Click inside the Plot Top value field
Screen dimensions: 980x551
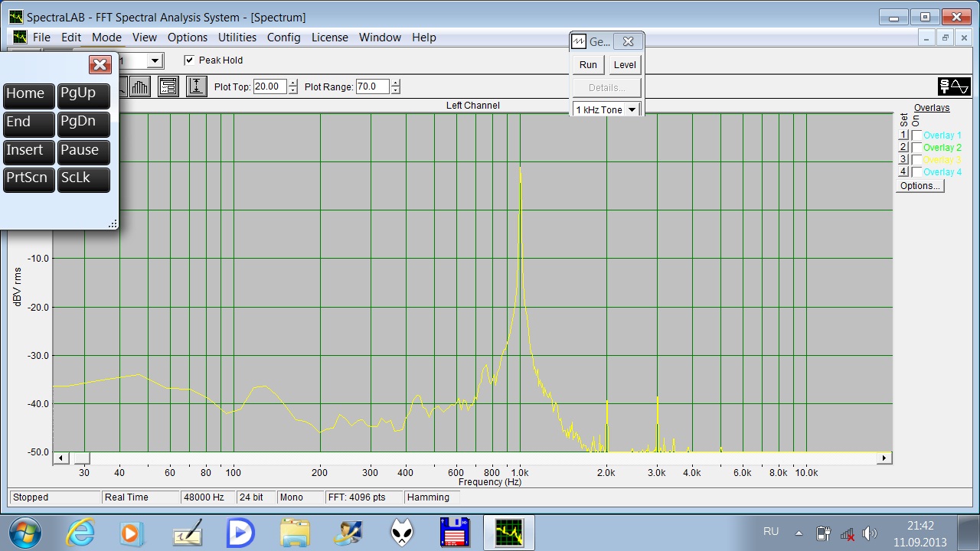269,87
